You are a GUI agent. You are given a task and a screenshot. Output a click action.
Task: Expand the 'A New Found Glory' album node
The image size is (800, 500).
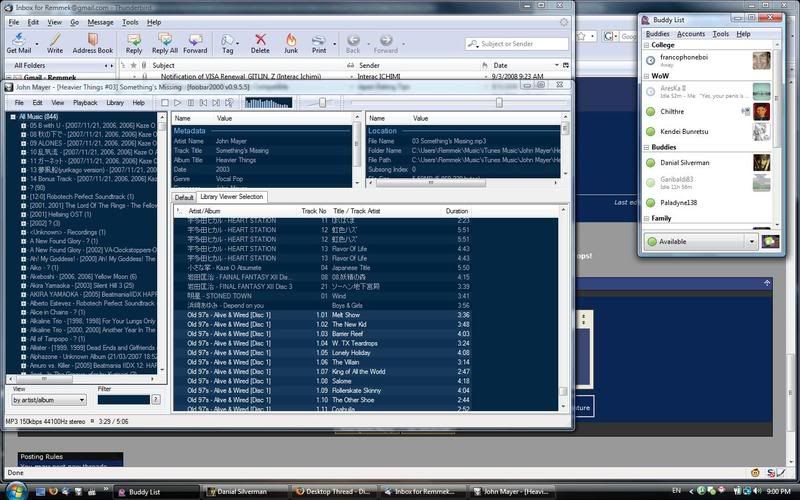[24, 239]
